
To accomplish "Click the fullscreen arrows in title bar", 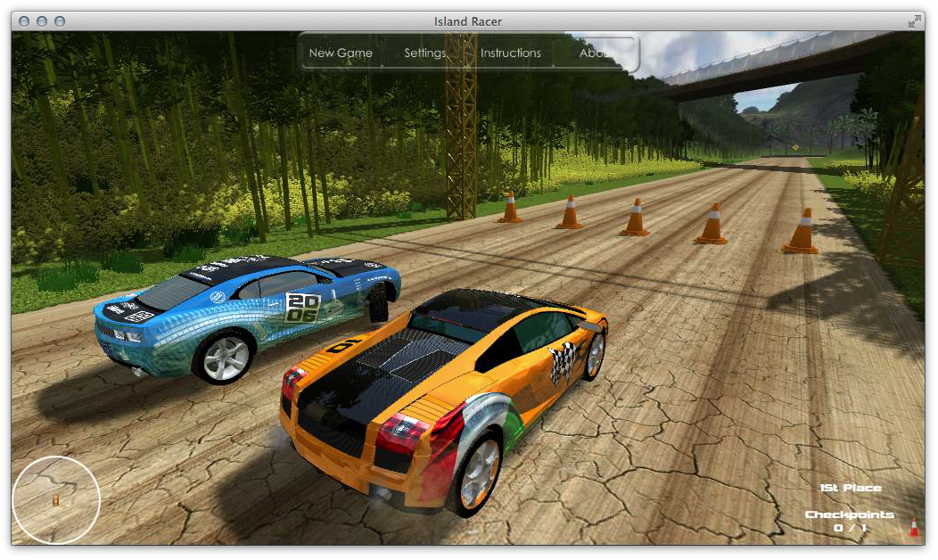I will tap(914, 21).
